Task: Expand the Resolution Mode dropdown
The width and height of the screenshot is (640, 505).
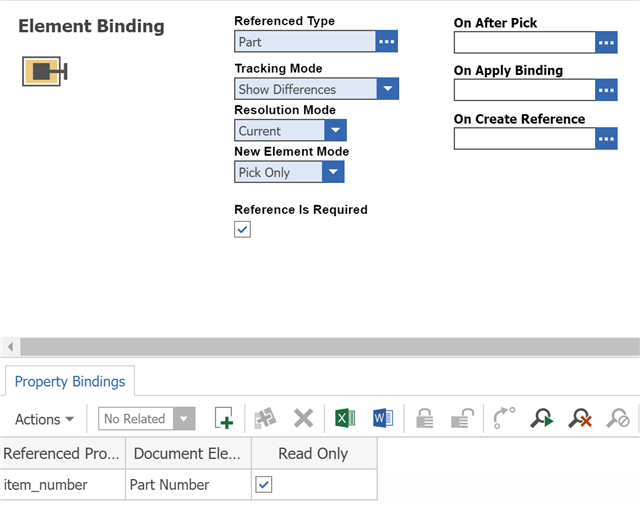Action: pos(335,130)
